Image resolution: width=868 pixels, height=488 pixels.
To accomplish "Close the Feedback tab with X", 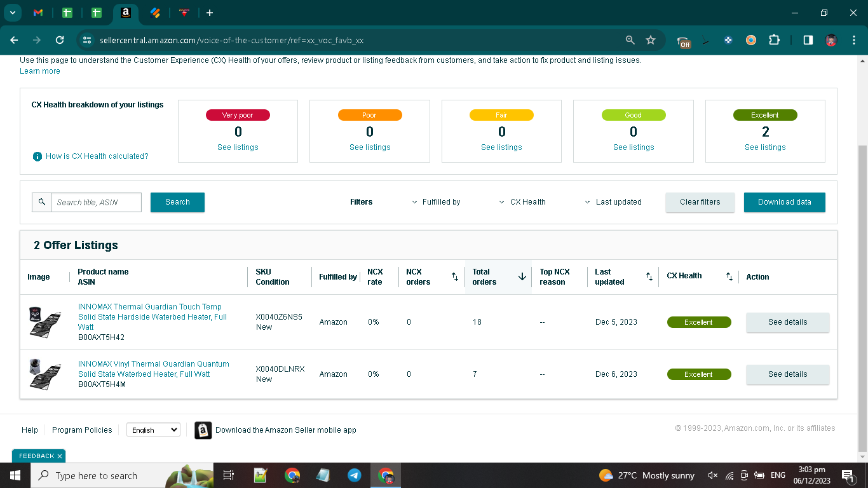I will (60, 456).
